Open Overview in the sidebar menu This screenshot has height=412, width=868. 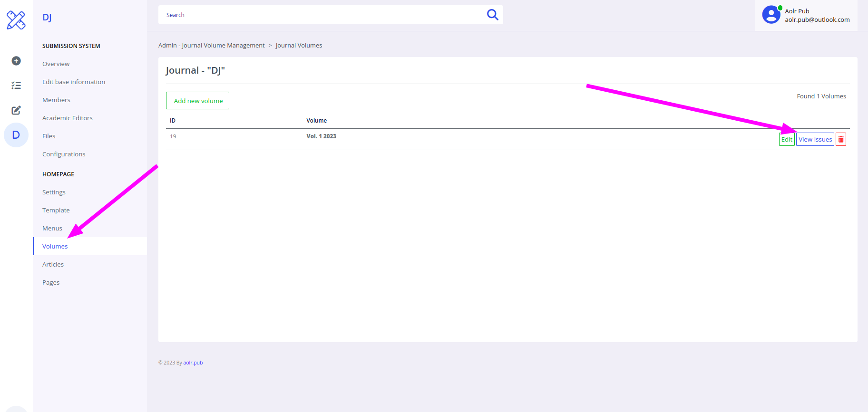tap(56, 64)
